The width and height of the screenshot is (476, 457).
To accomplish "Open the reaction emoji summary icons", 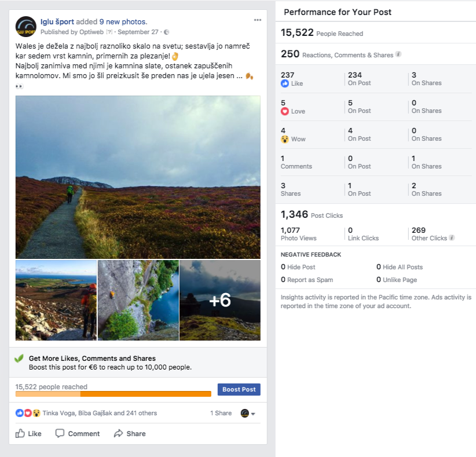I will pos(28,413).
